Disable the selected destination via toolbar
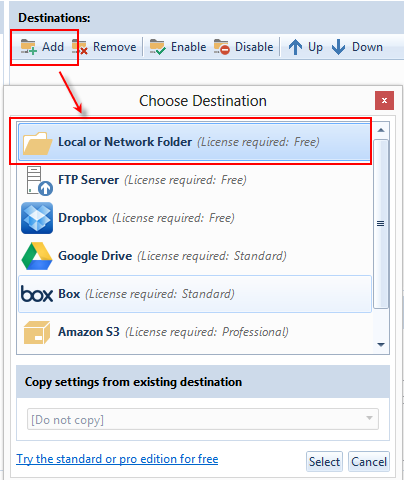404x480 pixels. click(243, 47)
